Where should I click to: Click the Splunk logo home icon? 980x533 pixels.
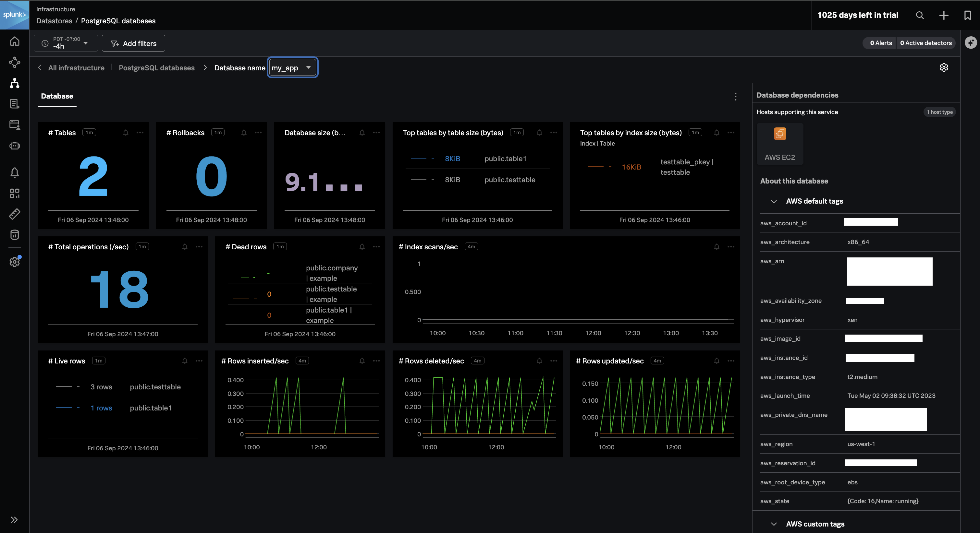[x=15, y=15]
